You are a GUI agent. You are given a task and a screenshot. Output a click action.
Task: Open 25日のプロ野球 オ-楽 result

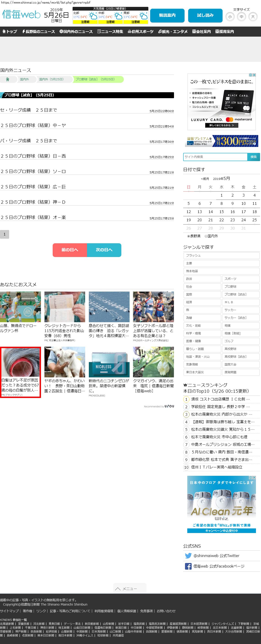[33, 217]
